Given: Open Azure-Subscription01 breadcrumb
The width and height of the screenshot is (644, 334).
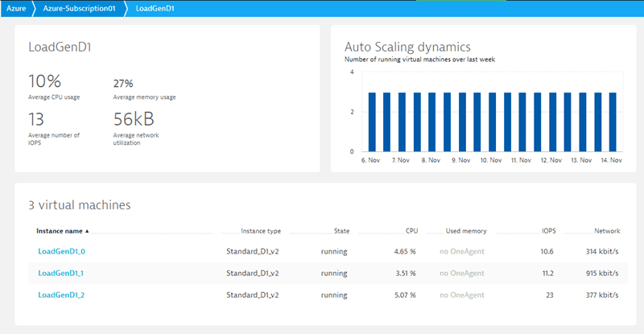Looking at the screenshot, I should click(79, 9).
